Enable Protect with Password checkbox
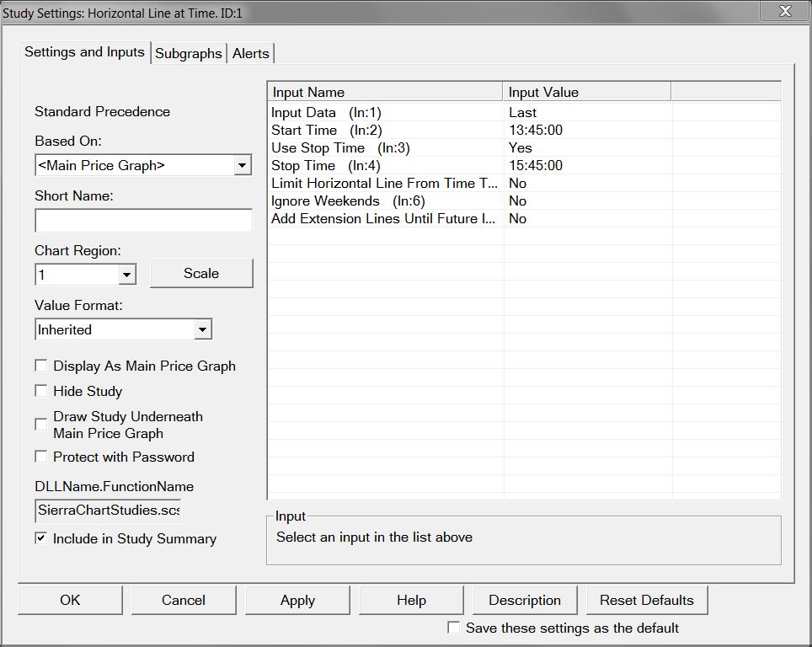Viewport: 812px width, 647px height. (x=41, y=457)
